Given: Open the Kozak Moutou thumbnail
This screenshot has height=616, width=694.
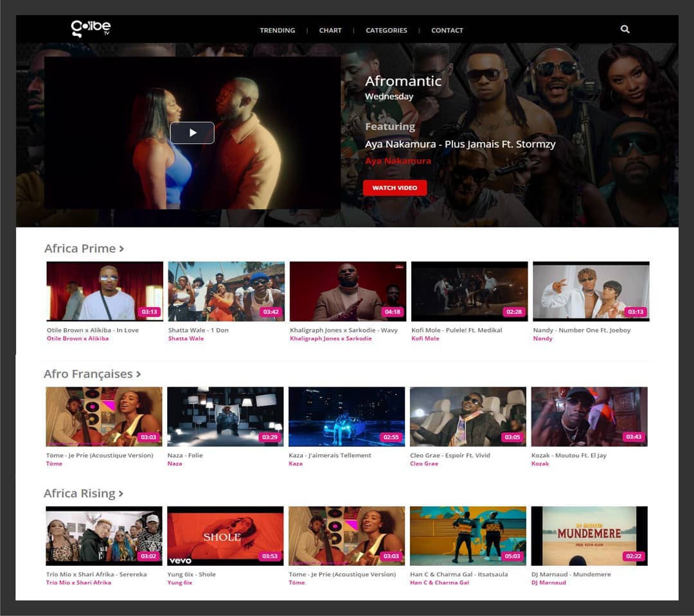Looking at the screenshot, I should (589, 416).
